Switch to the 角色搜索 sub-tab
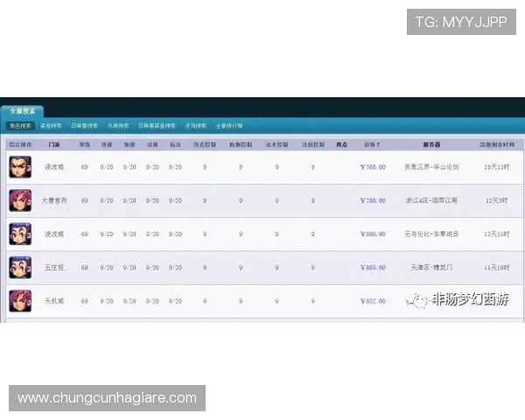This screenshot has width=525, height=420. coord(19,126)
